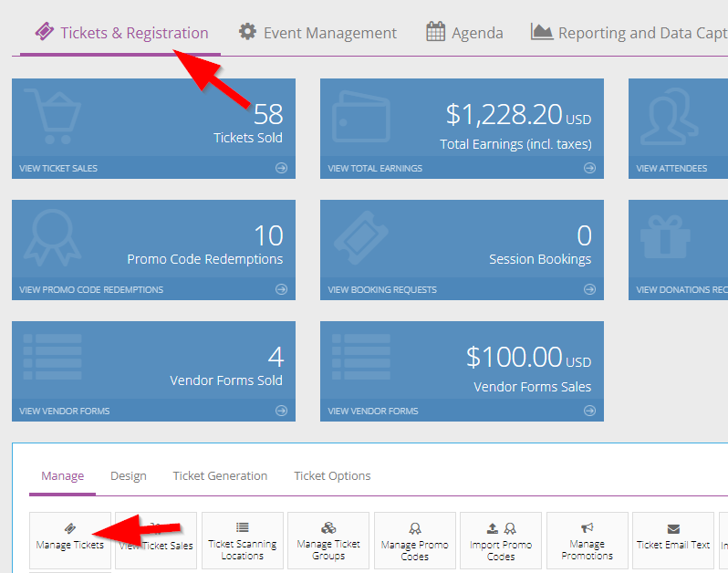The height and width of the screenshot is (573, 728).
Task: Click the calendar icon beside Agenda
Action: [435, 32]
